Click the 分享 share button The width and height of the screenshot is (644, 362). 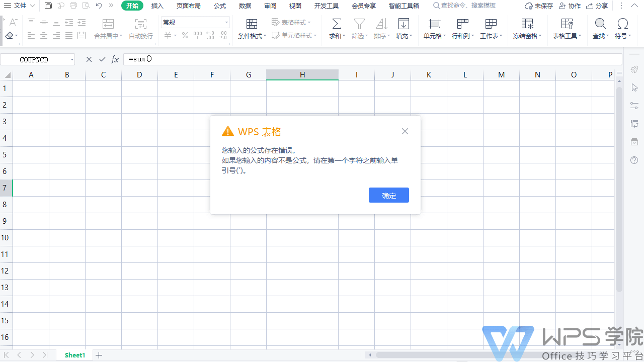(x=597, y=6)
